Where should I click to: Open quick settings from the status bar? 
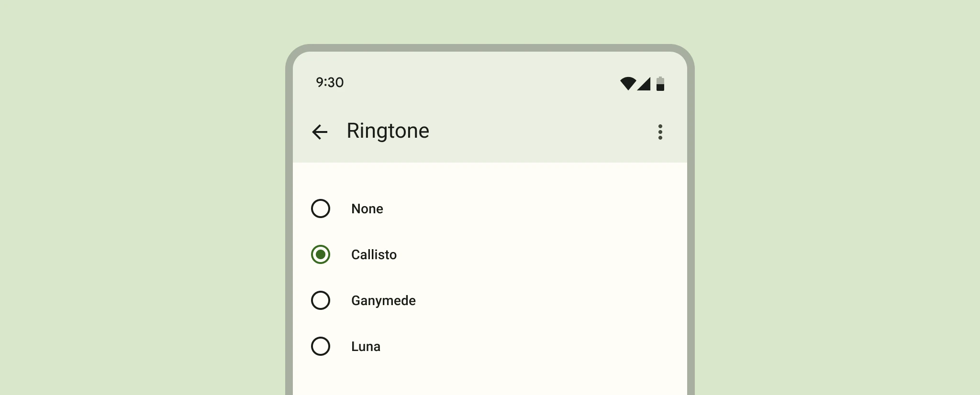click(490, 82)
